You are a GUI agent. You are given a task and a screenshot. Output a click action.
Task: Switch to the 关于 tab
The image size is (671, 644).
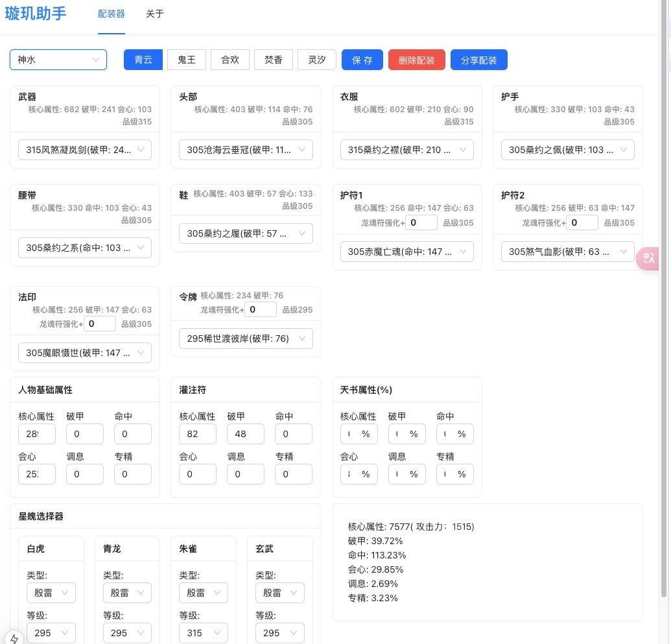154,14
